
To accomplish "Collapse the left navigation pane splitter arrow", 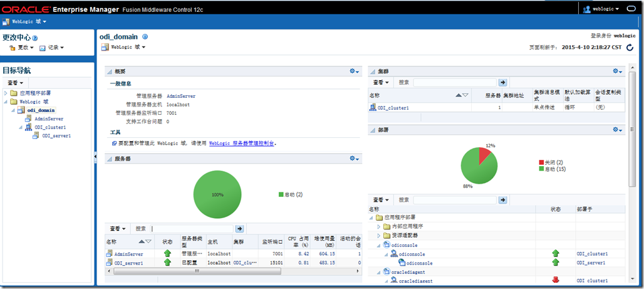I will pyautogui.click(x=95, y=156).
